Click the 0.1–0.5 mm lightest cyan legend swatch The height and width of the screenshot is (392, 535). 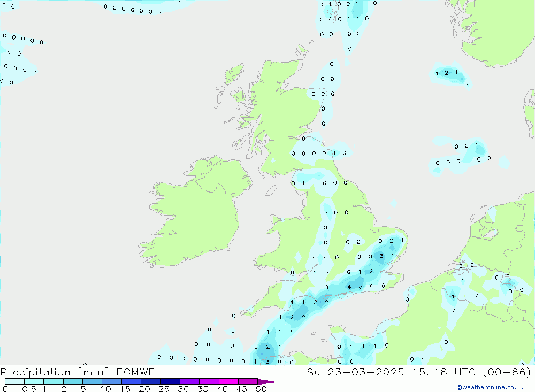coord(14,381)
